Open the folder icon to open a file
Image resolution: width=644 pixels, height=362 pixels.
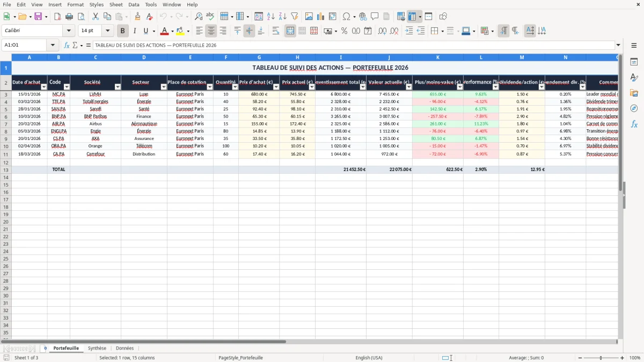21,17
